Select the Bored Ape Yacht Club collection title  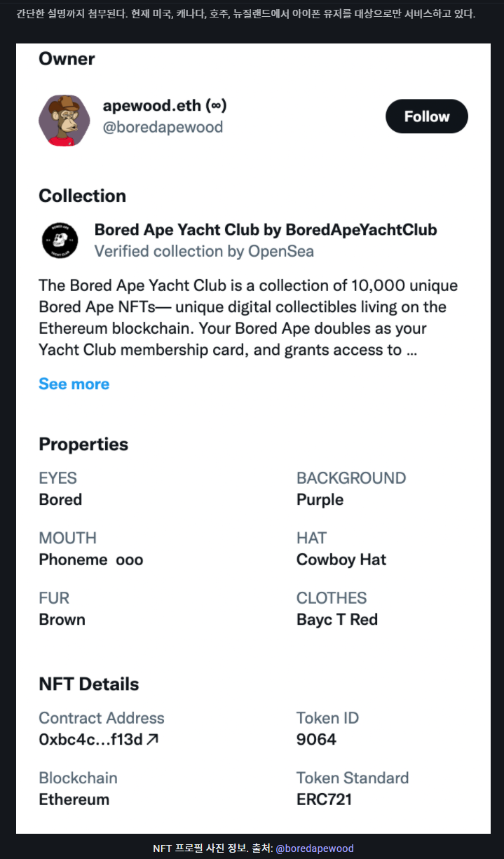pos(266,230)
